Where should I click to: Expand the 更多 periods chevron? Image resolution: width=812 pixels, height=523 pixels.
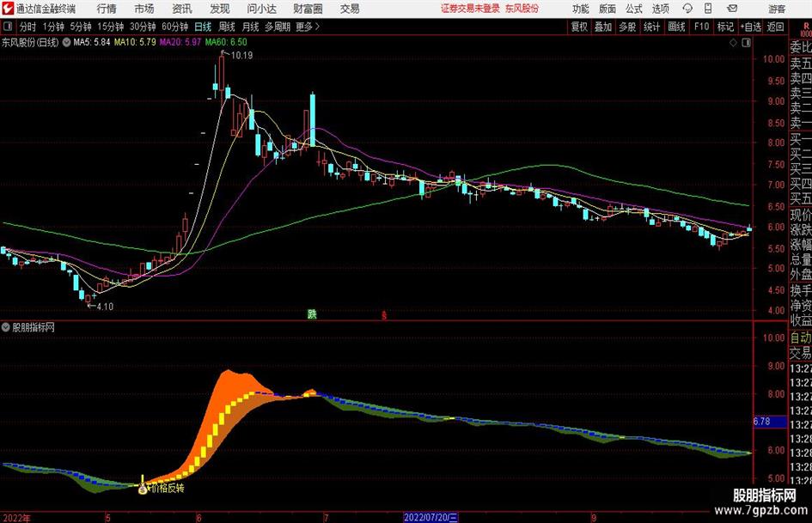pyautogui.click(x=308, y=27)
